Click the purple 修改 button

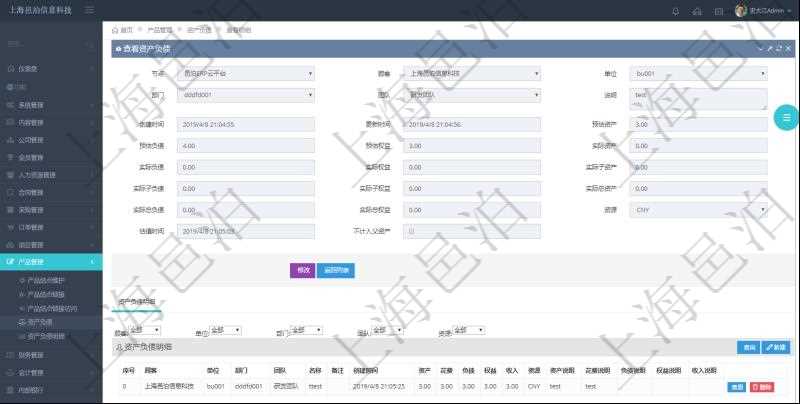(301, 270)
